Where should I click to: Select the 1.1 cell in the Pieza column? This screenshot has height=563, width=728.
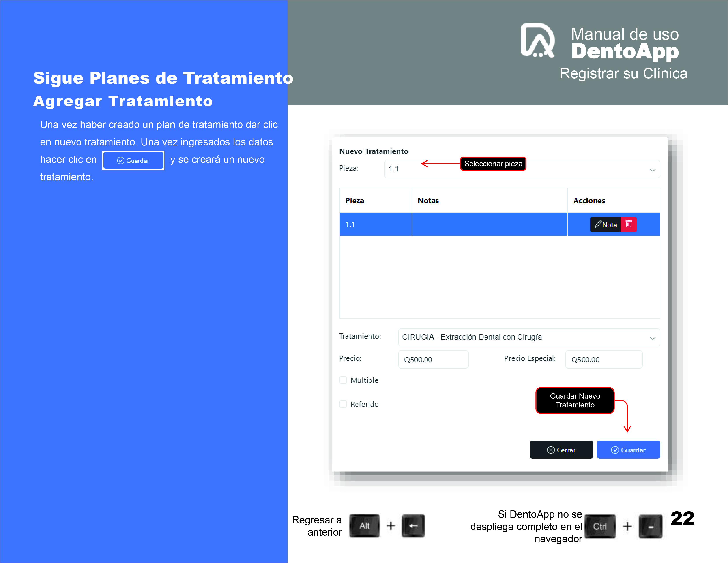[x=375, y=224]
